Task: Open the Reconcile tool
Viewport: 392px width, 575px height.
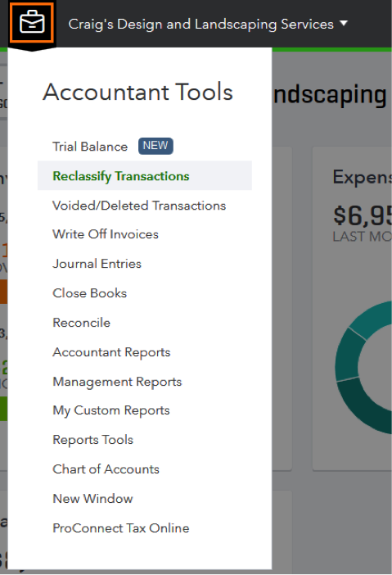Action: (81, 323)
